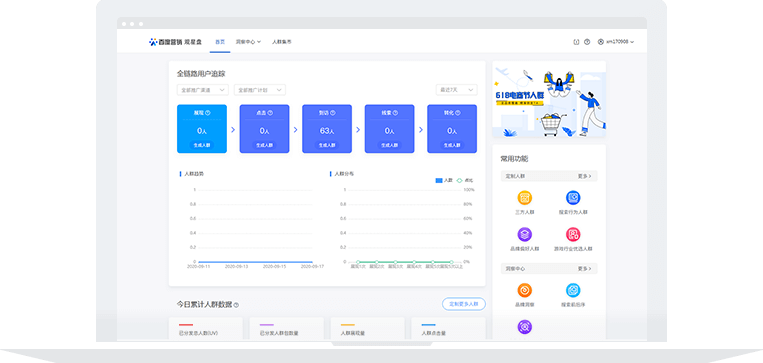Toggle the 占比 legend in distribution chart

coord(464,180)
